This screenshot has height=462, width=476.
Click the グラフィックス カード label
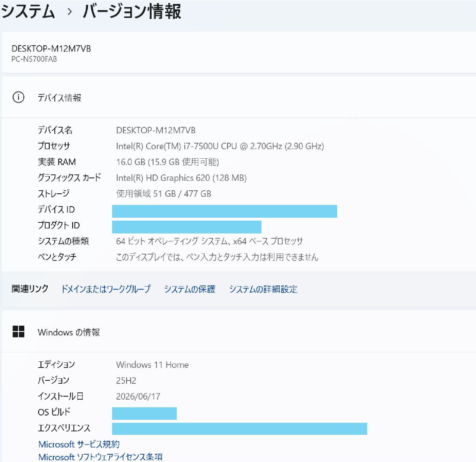[x=69, y=178]
